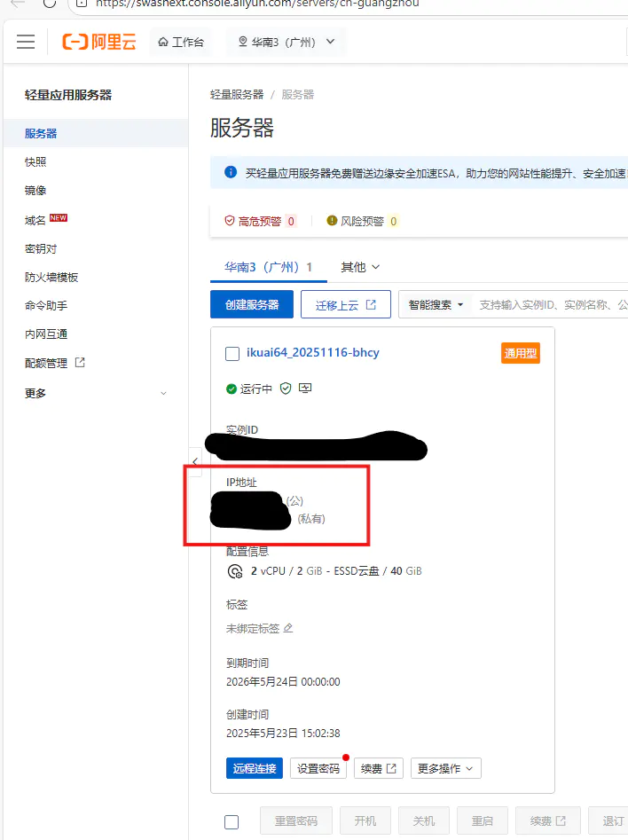Screen dimensions: 628x840
Task: Collapse the sidebar with the arrow handle
Action: pos(195,461)
